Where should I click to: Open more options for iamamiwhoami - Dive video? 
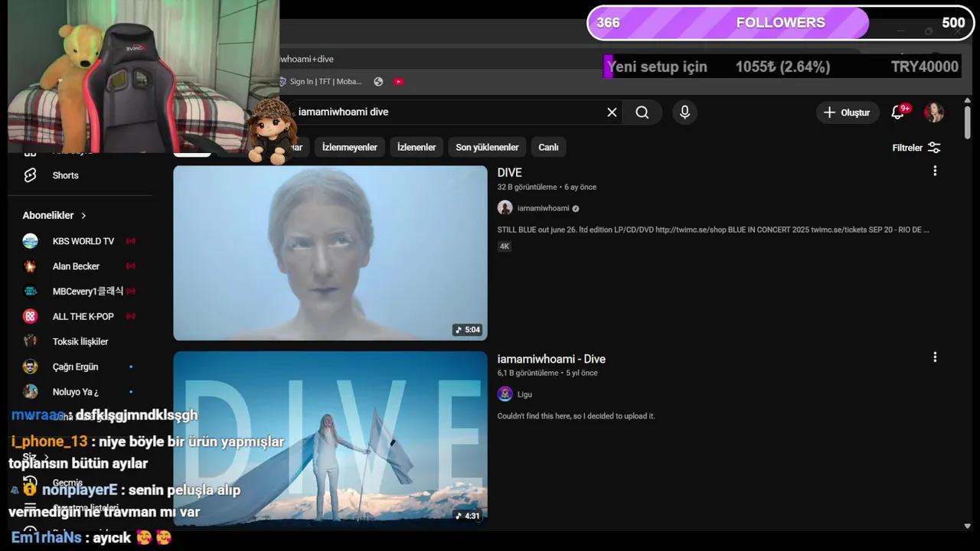click(x=935, y=357)
